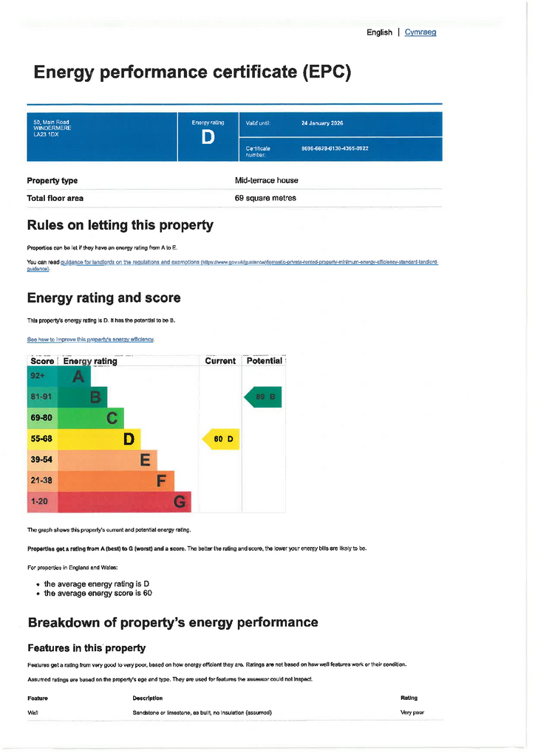Click the potential 89 B green arrow marker
Image resolution: width=535 pixels, height=756 pixels.
tap(263, 396)
